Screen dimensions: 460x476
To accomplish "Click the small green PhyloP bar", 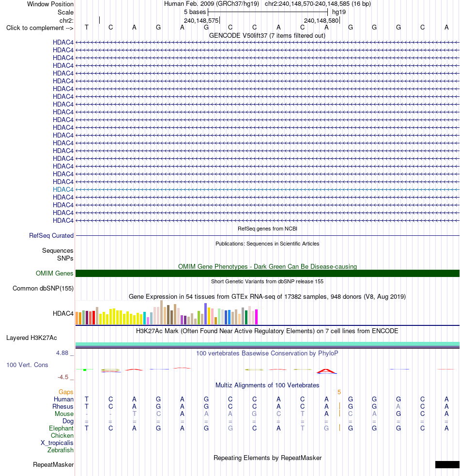I will [x=85, y=370].
